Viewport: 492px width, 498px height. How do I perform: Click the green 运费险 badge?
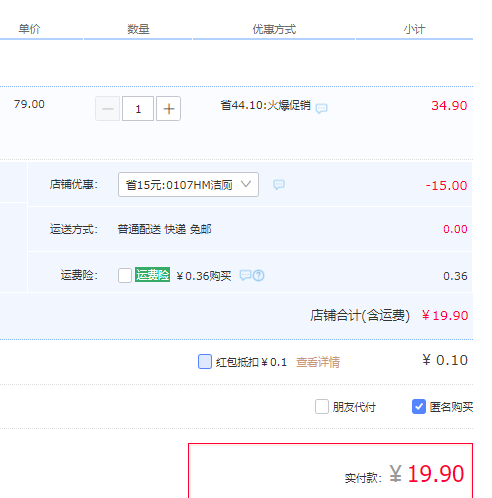(152, 275)
